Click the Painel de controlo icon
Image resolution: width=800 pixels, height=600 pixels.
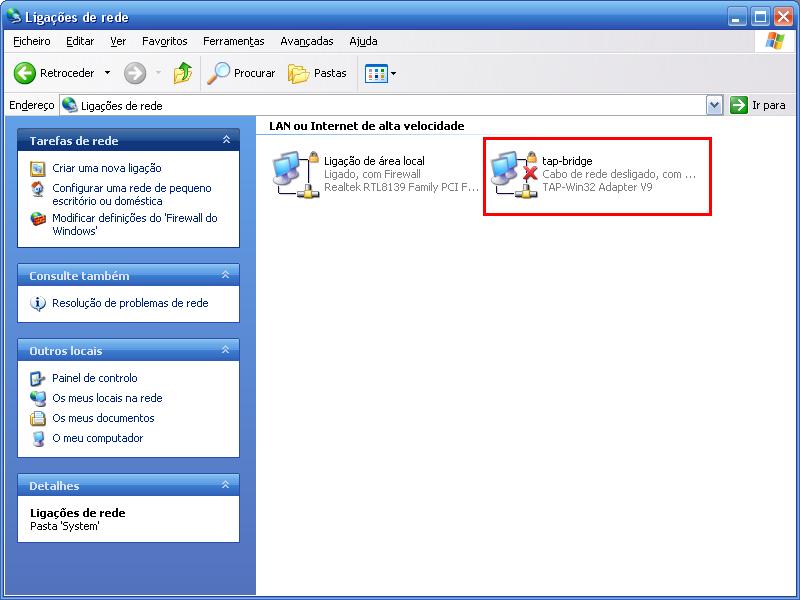point(38,378)
